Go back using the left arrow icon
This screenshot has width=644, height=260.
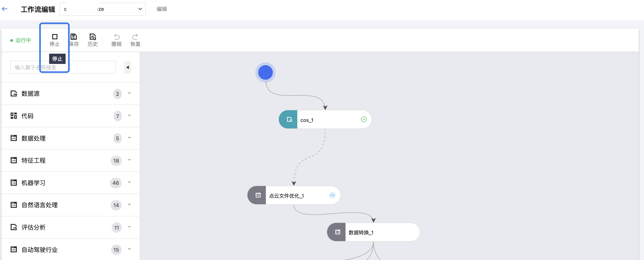tap(5, 9)
